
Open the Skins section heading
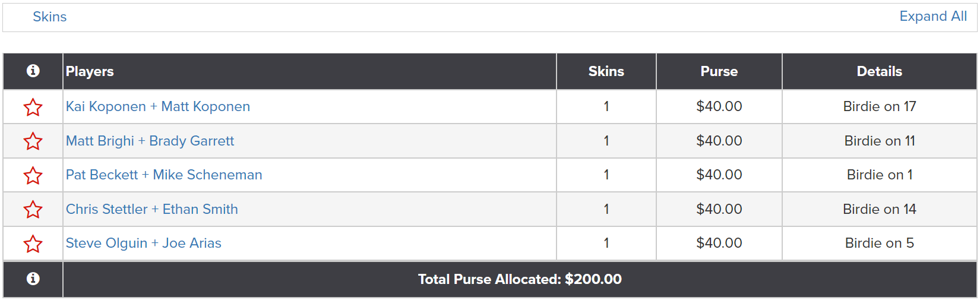[50, 17]
